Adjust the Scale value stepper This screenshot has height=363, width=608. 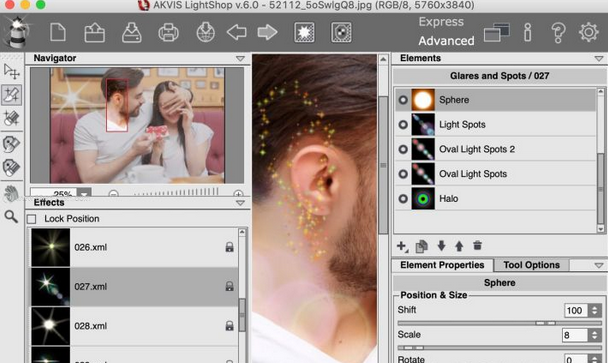(594, 335)
